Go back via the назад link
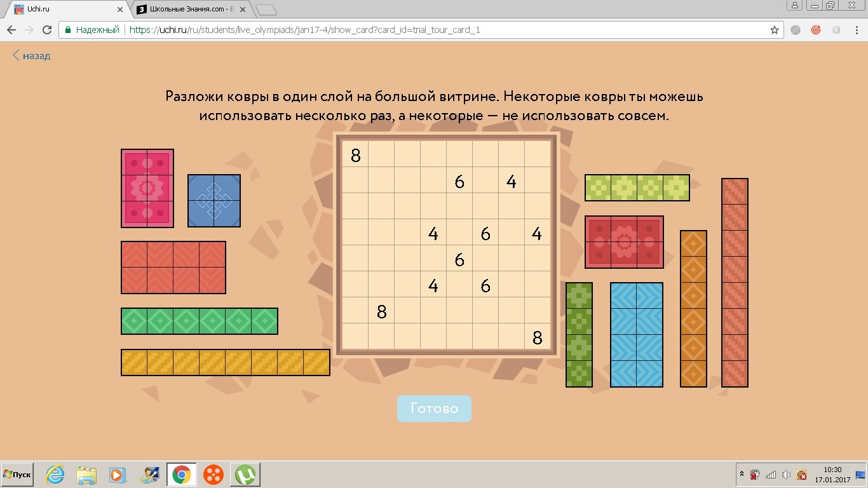This screenshot has width=868, height=488. 31,56
